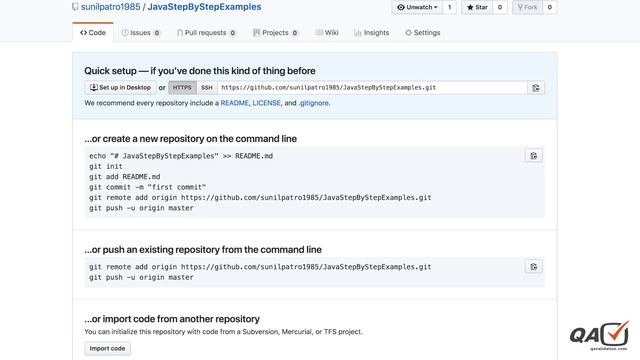Copy the quick setup repository URL

(536, 88)
